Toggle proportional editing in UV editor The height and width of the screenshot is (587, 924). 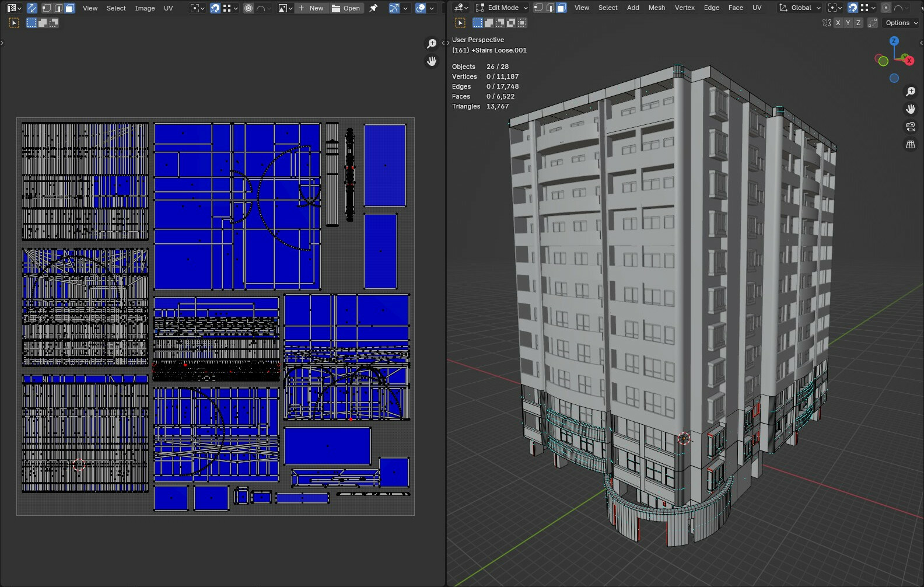(x=249, y=8)
